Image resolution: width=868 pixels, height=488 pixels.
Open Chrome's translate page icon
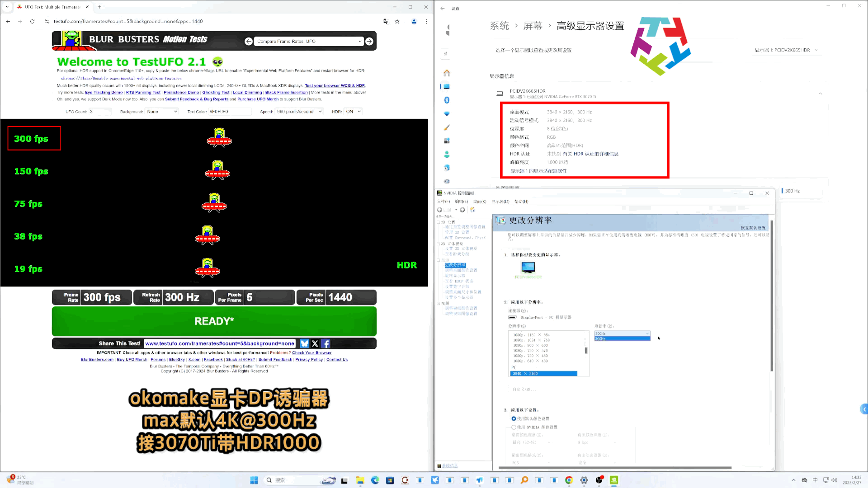tap(386, 21)
